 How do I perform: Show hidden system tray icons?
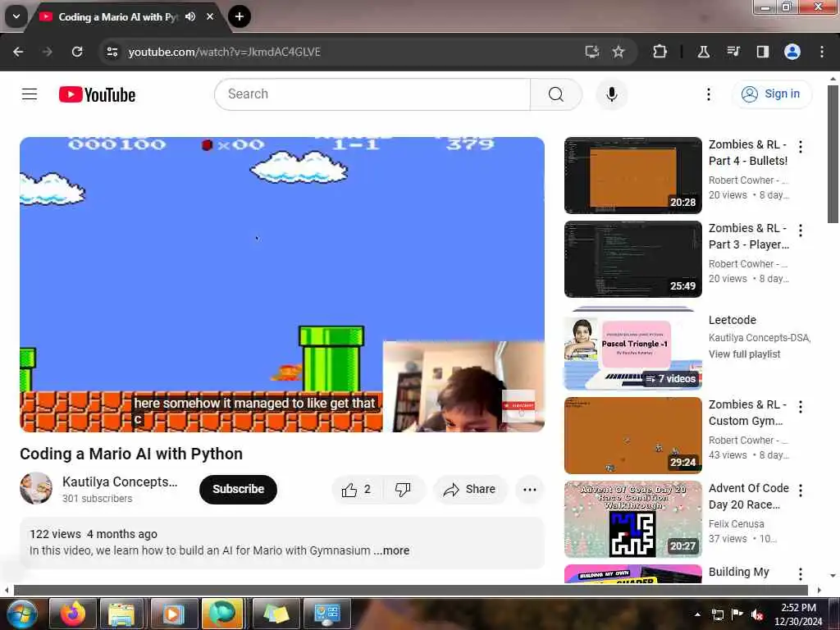tap(697, 614)
